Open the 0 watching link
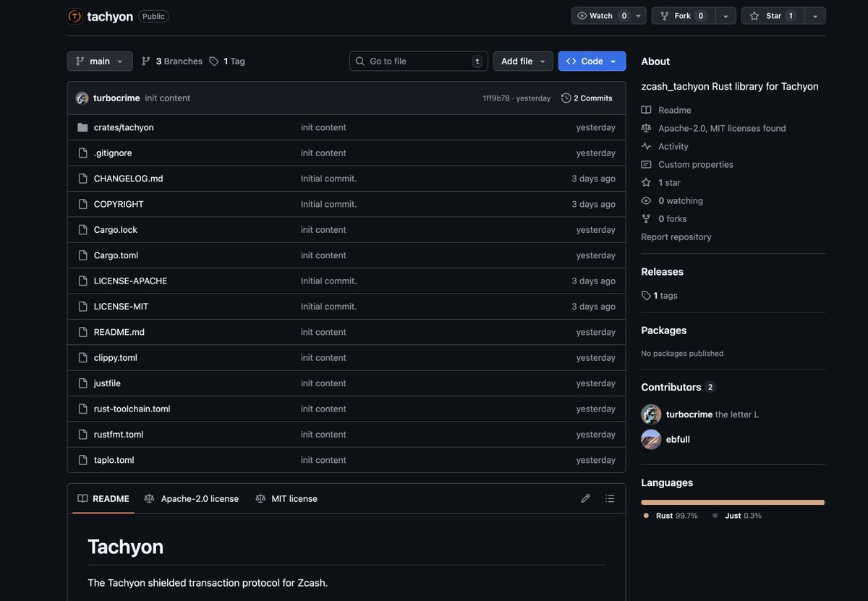 pos(672,200)
